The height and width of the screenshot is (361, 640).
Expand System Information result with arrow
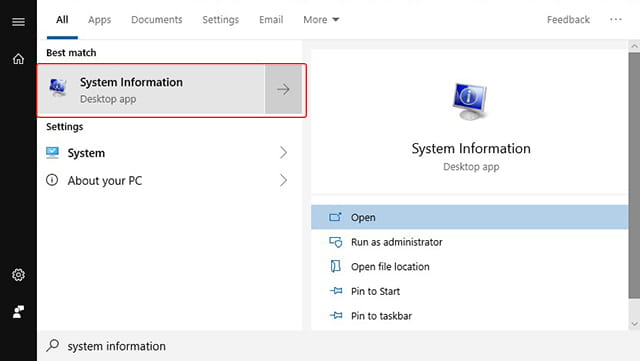283,89
